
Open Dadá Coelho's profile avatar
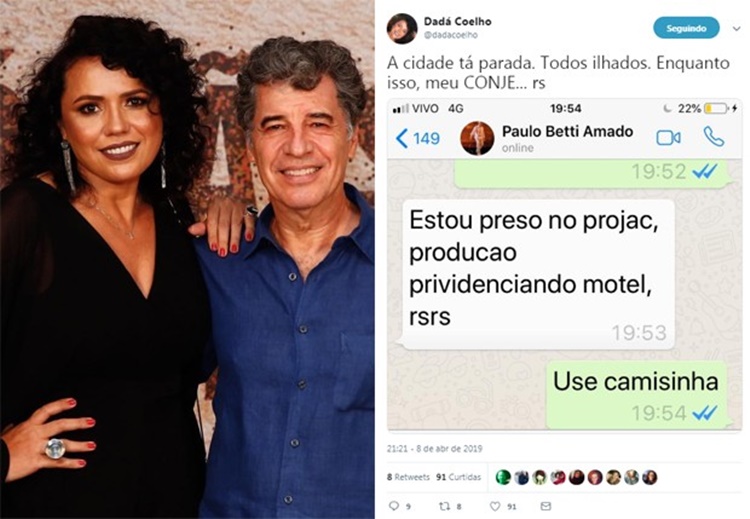point(402,28)
